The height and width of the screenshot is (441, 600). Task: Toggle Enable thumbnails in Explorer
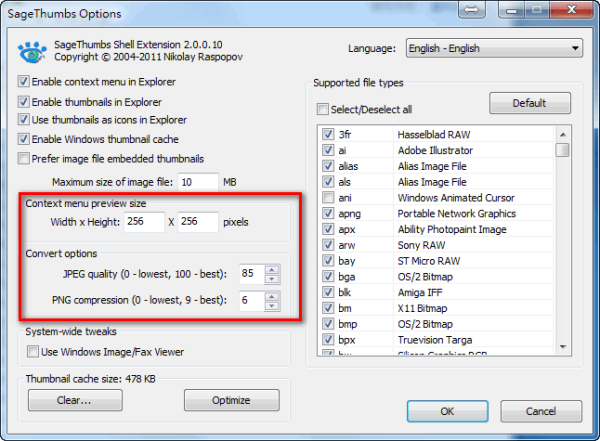23,102
